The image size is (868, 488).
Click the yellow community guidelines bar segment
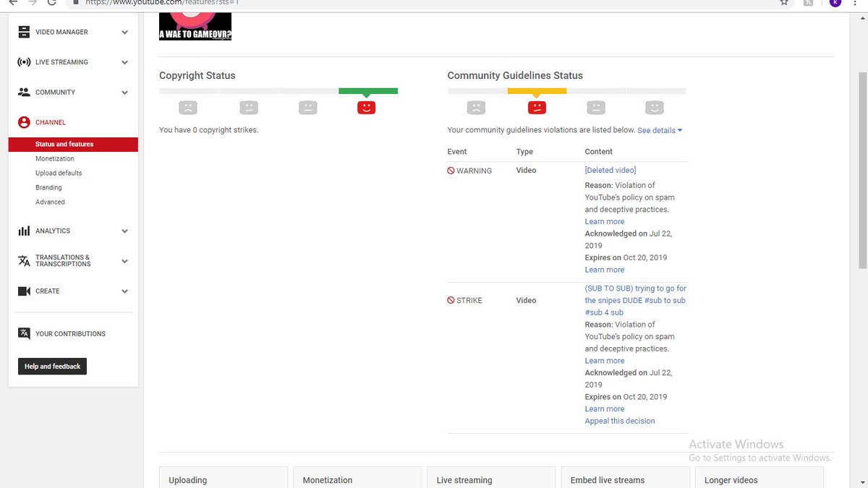(537, 91)
